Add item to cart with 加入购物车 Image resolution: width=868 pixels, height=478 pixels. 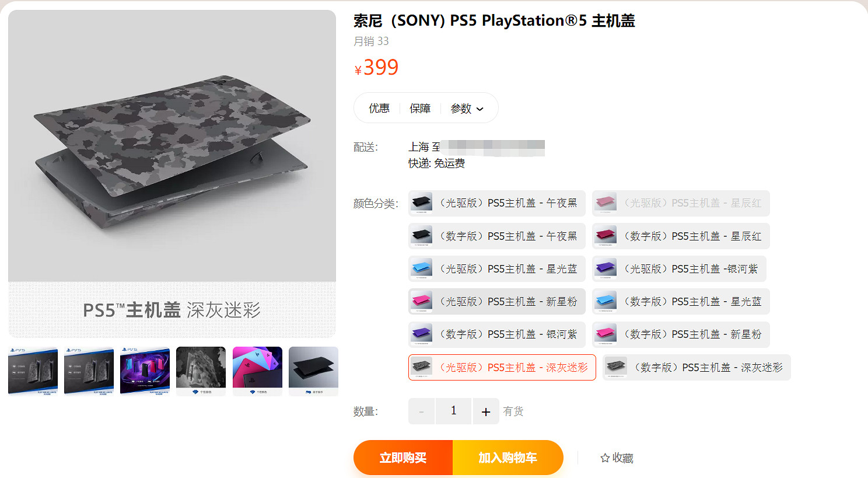508,457
